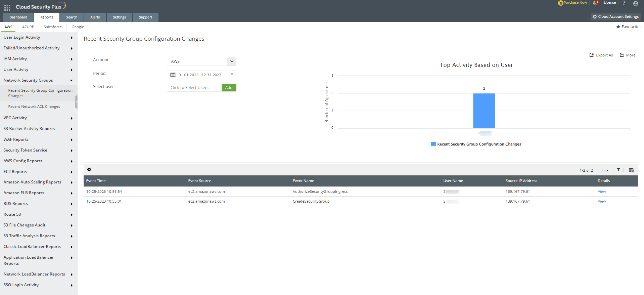Screen dimensions: 644x295
Task: Open the Search tab
Action: [72, 17]
